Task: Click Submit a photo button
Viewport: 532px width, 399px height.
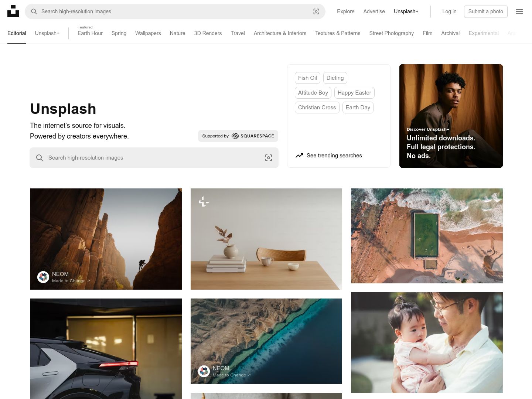Action: coord(486,11)
